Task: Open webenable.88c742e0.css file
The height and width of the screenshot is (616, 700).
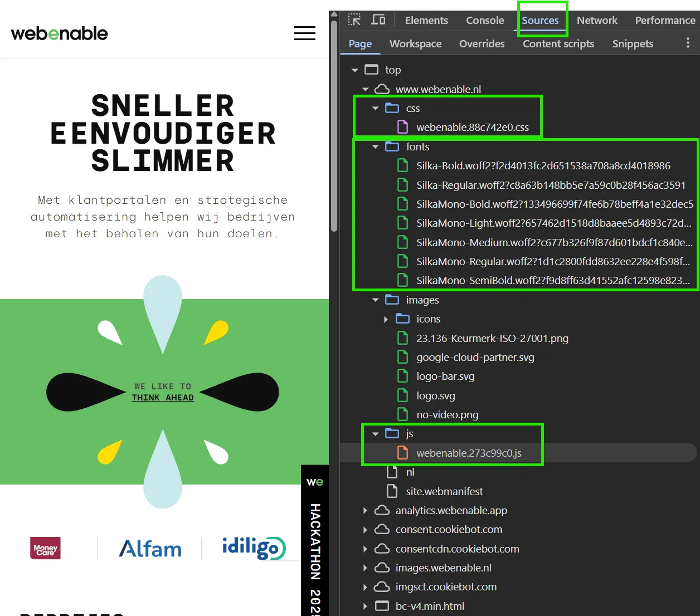Action: (x=472, y=128)
